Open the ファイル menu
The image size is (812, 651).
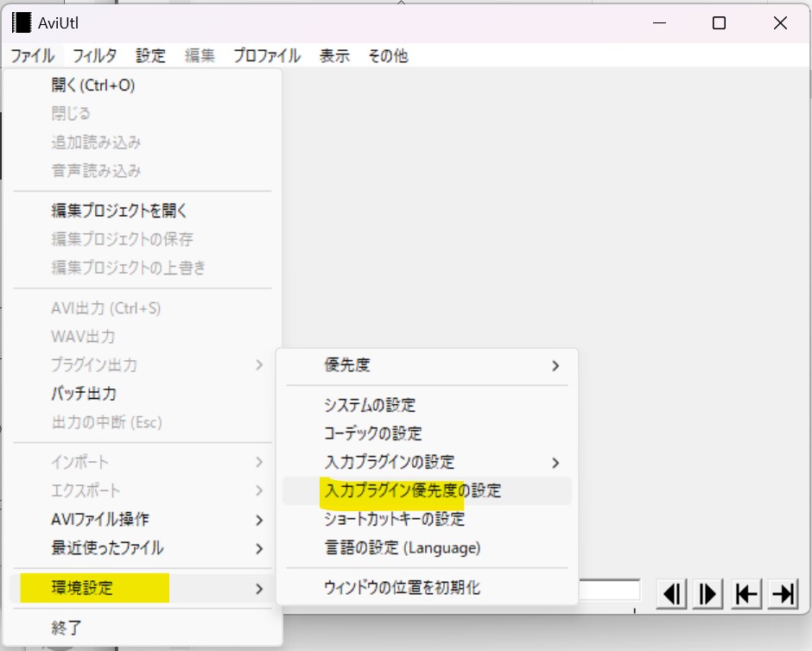click(32, 55)
